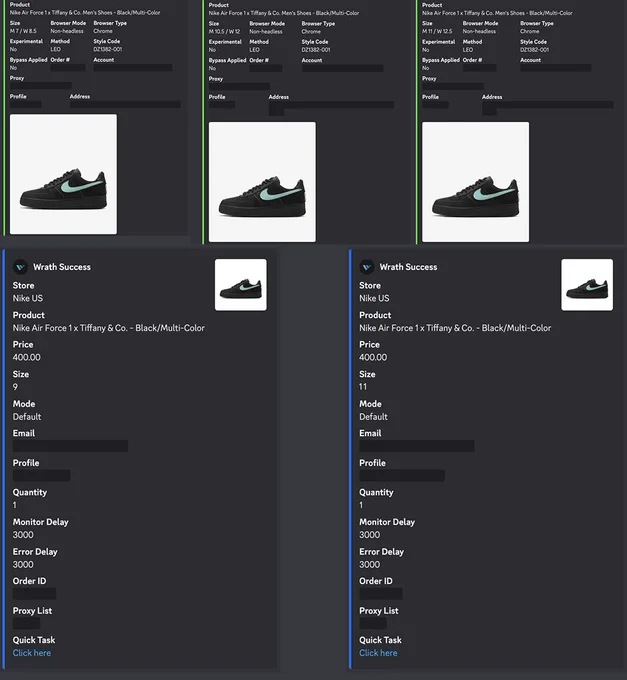
Task: Click redacted Proxy List value in size 9 card
Action: pyautogui.click(x=26, y=624)
